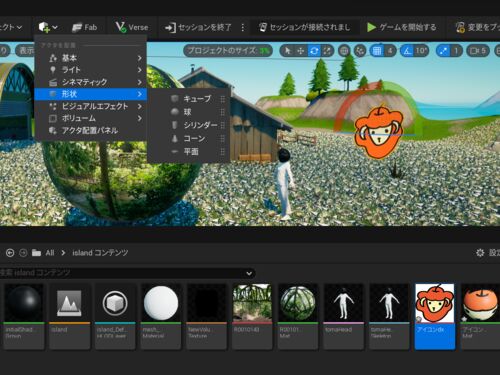Image resolution: width=500 pixels, height=375 pixels.
Task: Toggle grid snapping
Action: pos(377,51)
